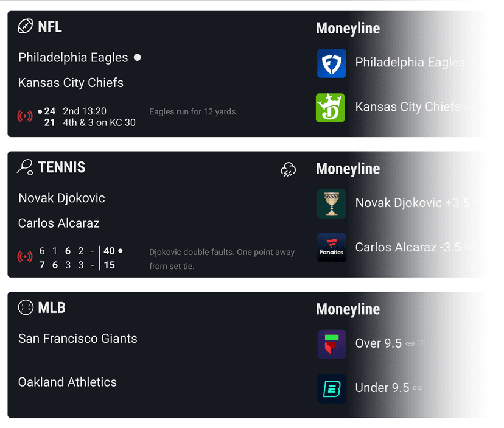Viewport: 504px width, 428px height.
Task: Click the tennis racket icon
Action: pyautogui.click(x=26, y=167)
